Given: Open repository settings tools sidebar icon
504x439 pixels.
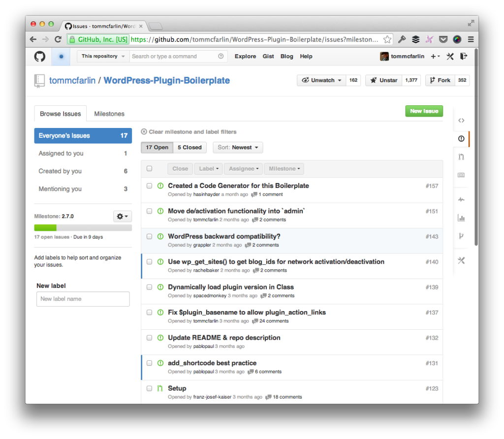Looking at the screenshot, I should [461, 260].
